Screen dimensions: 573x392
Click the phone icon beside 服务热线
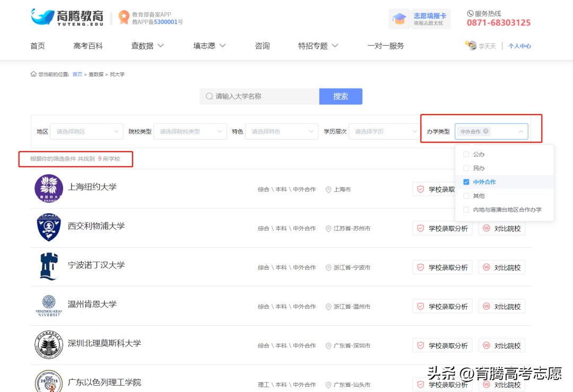click(469, 12)
